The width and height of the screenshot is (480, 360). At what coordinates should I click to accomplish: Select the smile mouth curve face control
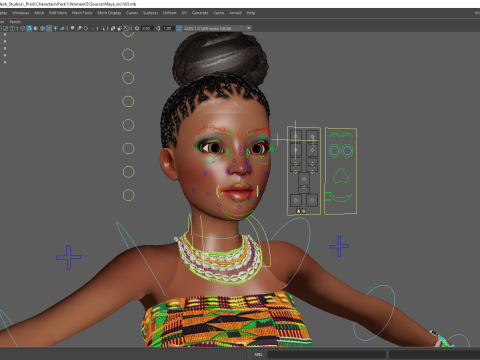pos(341,199)
